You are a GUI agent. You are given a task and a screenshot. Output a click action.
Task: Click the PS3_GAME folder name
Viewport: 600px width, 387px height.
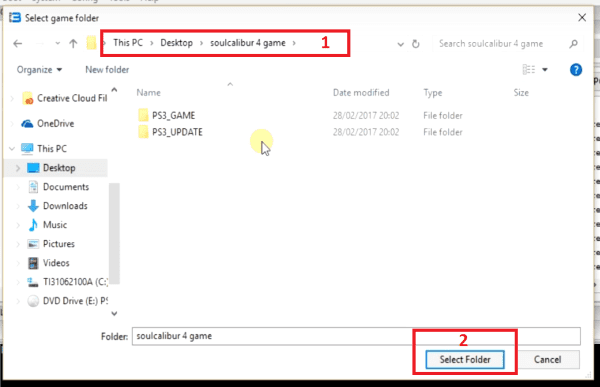point(173,115)
